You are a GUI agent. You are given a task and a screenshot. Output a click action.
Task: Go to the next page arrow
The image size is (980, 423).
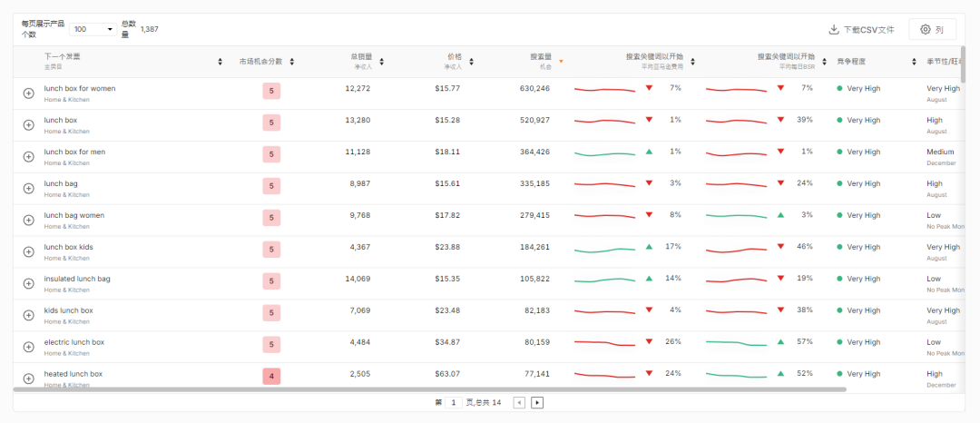(x=537, y=402)
